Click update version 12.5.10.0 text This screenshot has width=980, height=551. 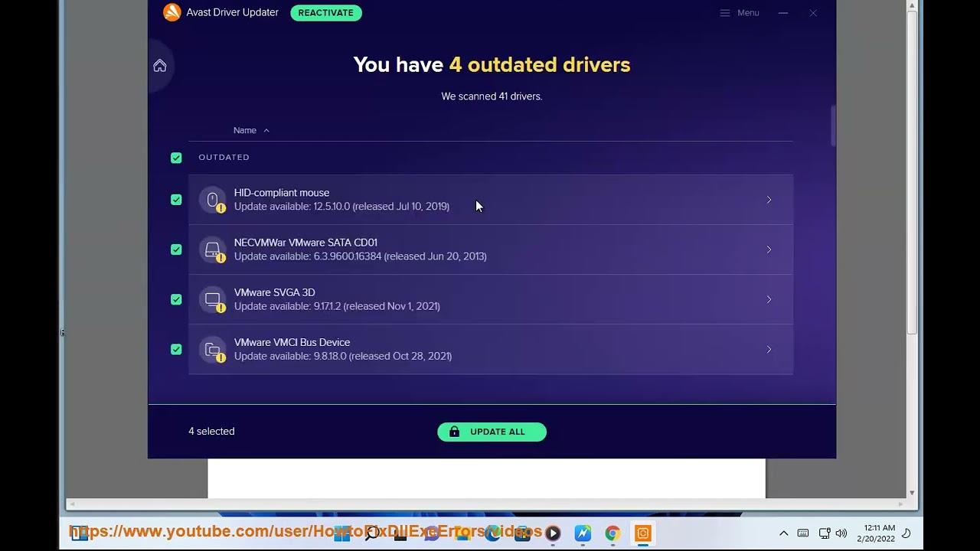[x=341, y=207]
